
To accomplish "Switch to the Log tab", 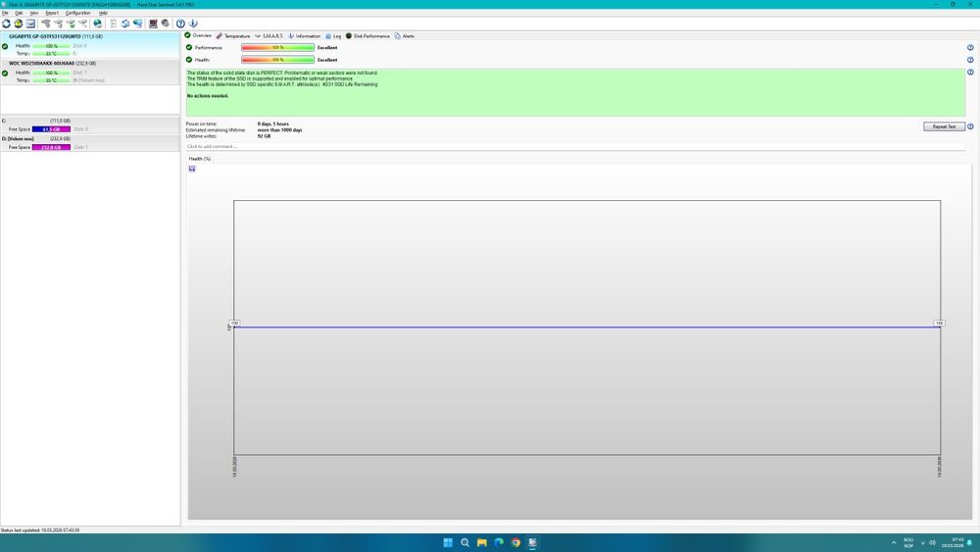I will pyautogui.click(x=333, y=36).
